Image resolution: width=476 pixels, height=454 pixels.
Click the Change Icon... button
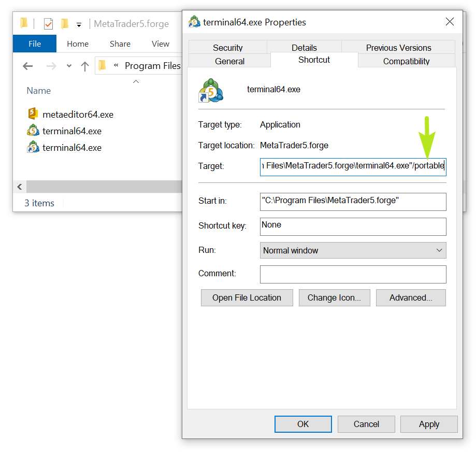334,297
